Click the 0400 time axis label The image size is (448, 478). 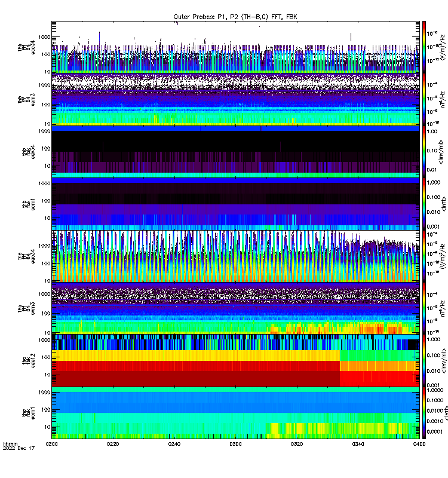[419, 444]
